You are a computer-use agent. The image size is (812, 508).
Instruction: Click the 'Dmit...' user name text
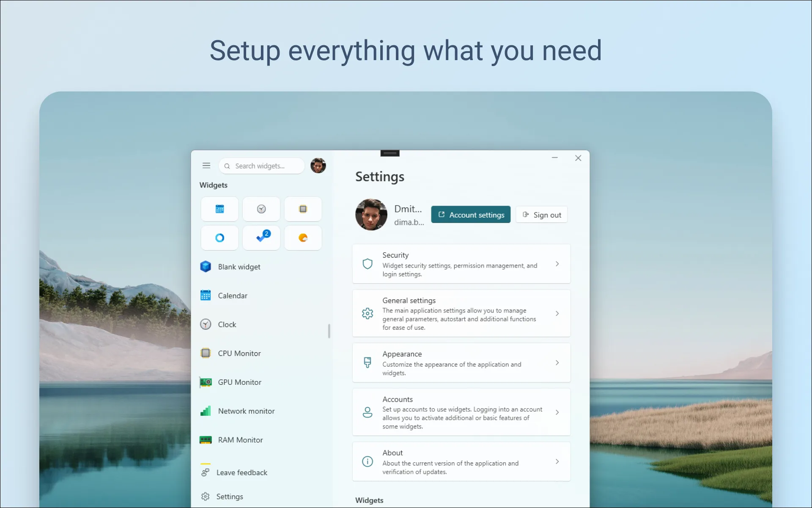click(408, 209)
